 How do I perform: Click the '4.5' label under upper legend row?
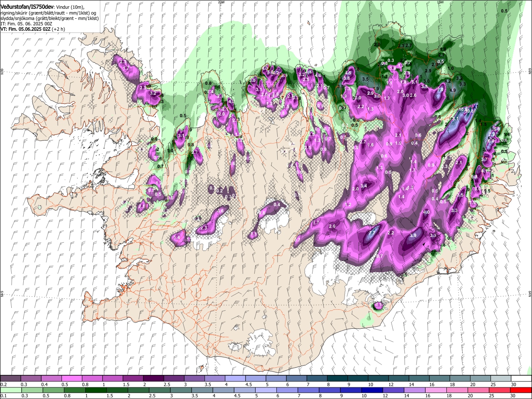(249, 384)
